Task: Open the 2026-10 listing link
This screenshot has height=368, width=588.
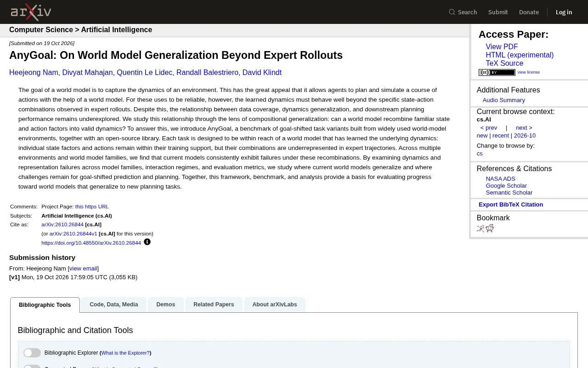Action: [525, 136]
